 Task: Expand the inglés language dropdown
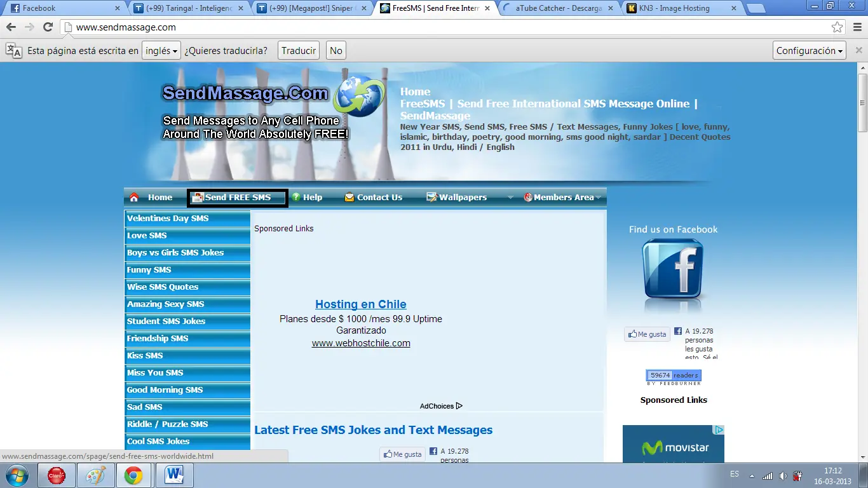coord(161,51)
